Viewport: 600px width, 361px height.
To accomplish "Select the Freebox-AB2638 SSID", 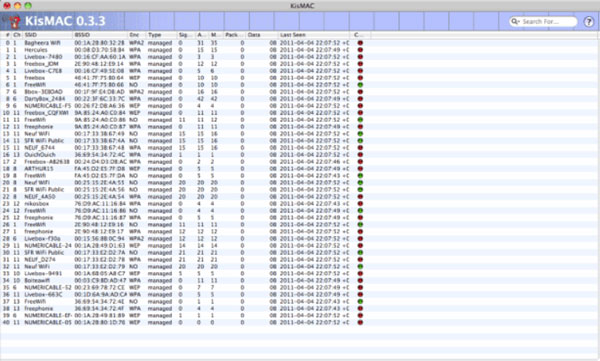I will (47, 162).
